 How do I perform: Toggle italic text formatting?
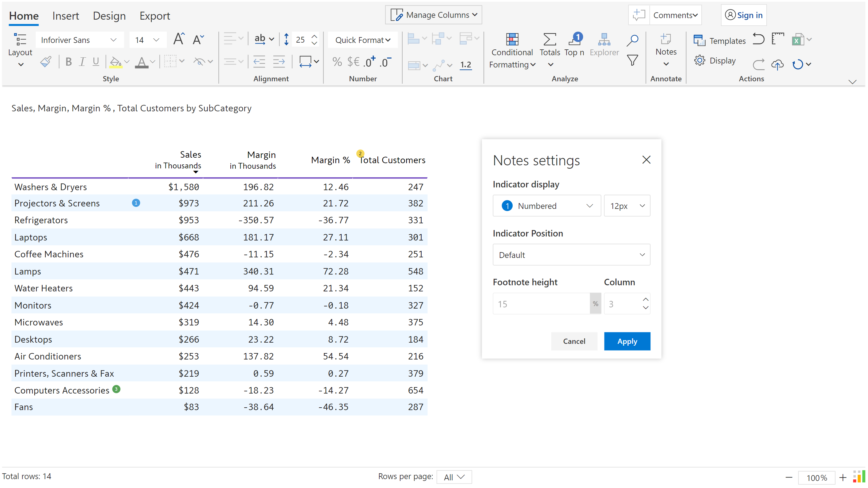82,62
